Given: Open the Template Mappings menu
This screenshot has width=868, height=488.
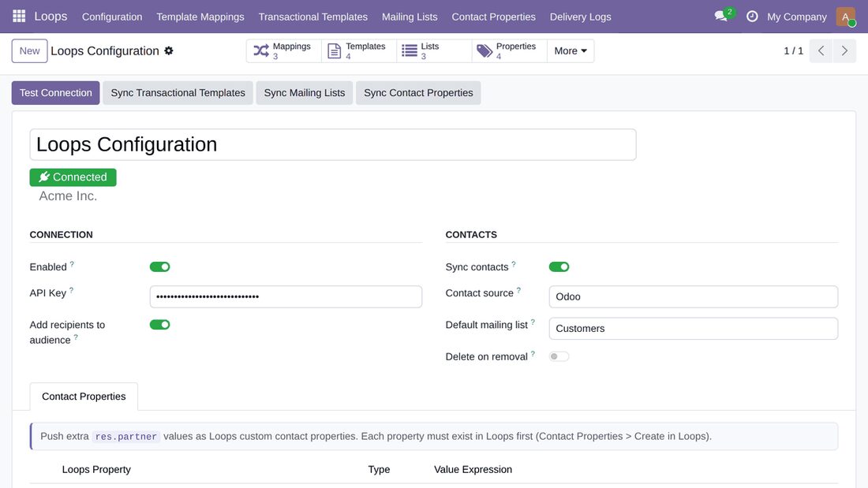Looking at the screenshot, I should click(200, 17).
